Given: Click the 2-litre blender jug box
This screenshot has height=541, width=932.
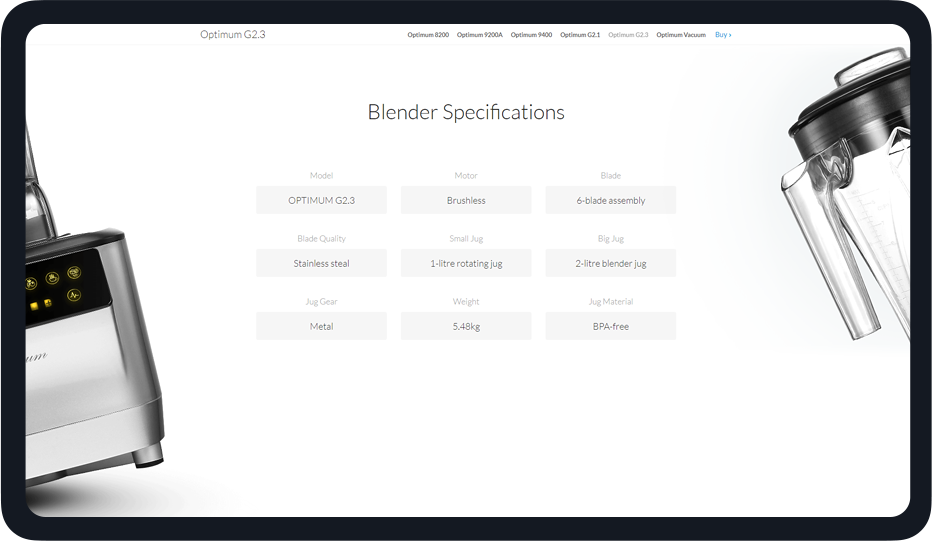Looking at the screenshot, I should click(x=611, y=263).
